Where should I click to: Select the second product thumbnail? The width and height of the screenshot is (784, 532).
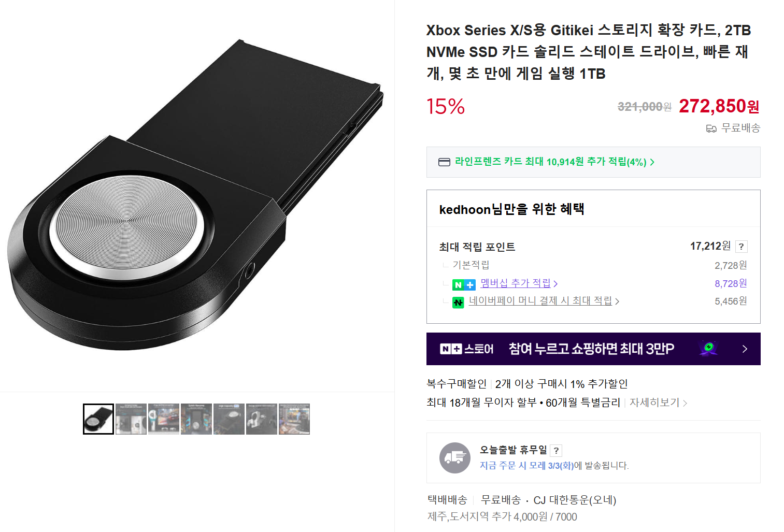pos(131,419)
